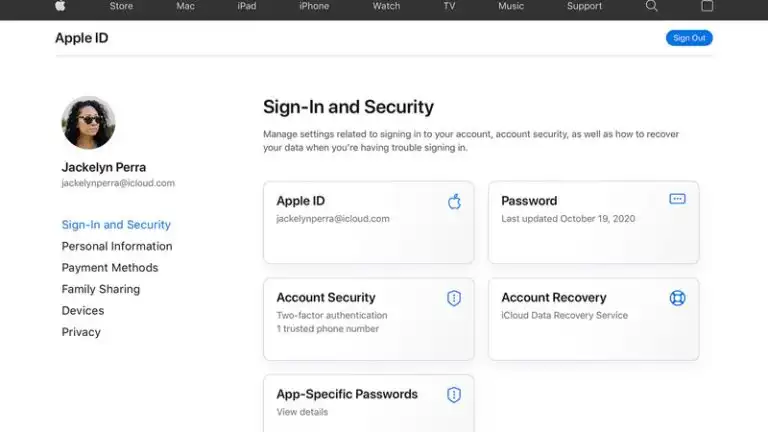Select Privacy in the sidebar

coord(81,332)
